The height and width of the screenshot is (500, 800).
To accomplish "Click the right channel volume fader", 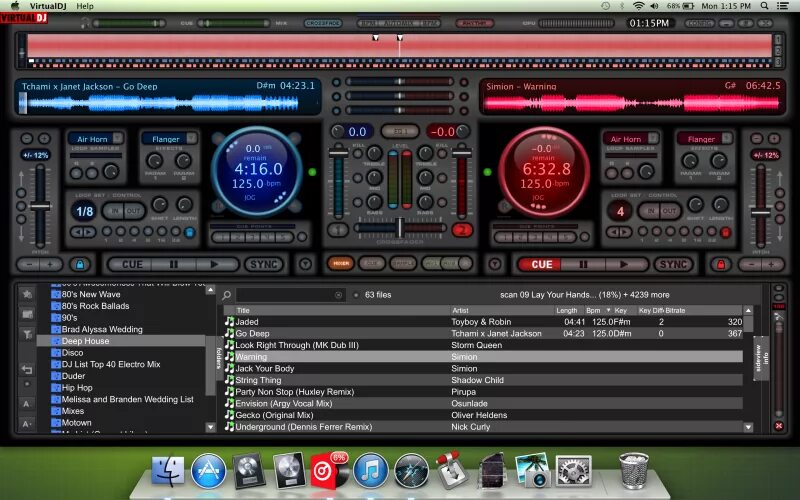I will 462,151.
